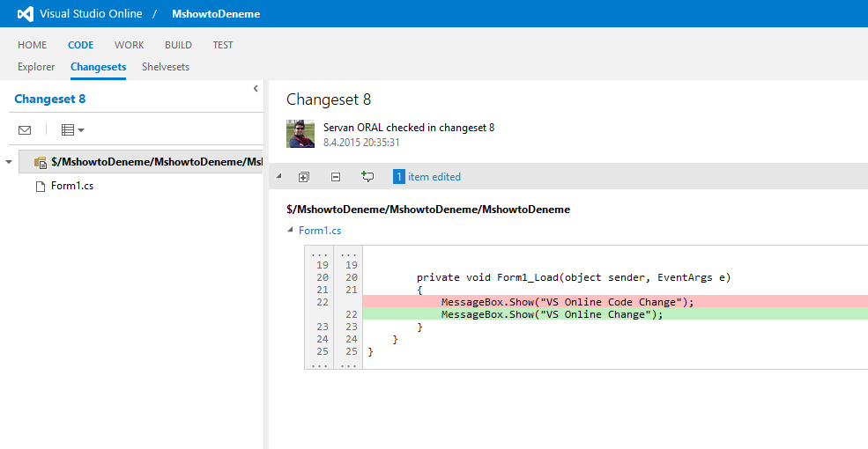
Task: Open the list view options dropdown
Action: point(72,130)
